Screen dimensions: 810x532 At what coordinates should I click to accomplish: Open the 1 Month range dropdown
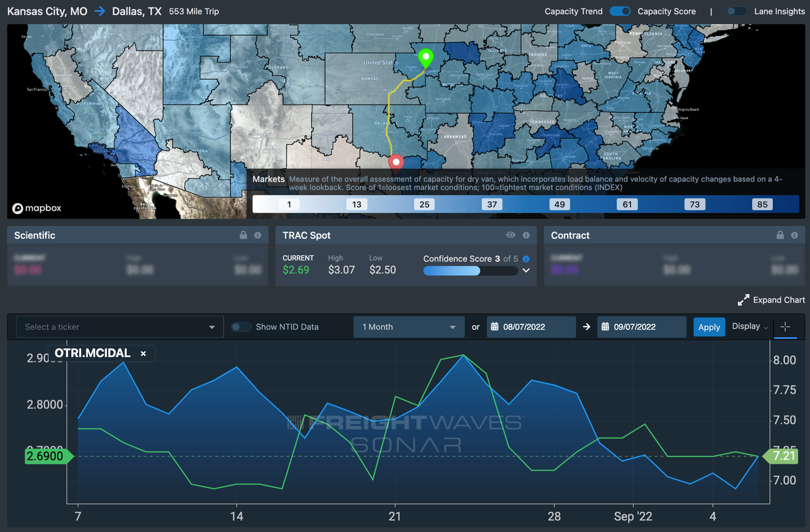409,327
